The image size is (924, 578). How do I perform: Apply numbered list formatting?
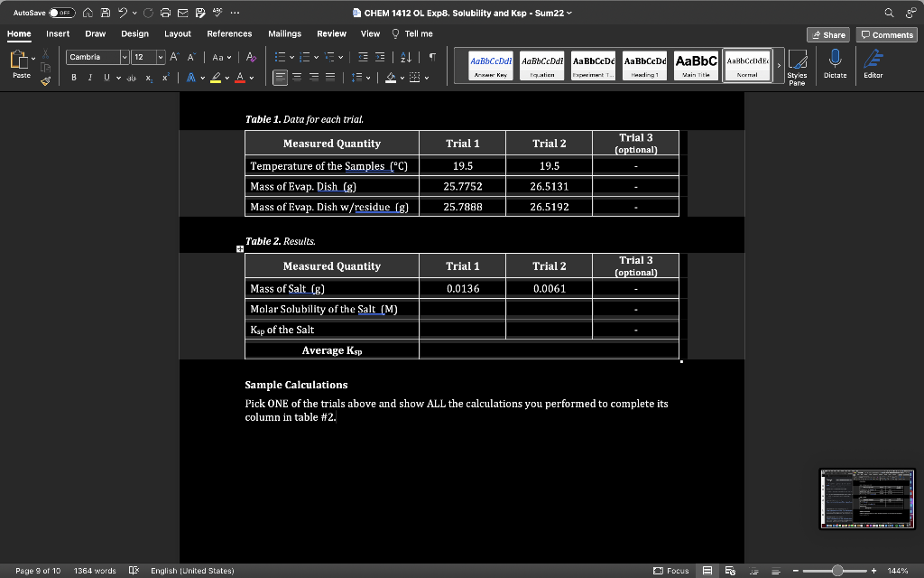[x=305, y=57]
